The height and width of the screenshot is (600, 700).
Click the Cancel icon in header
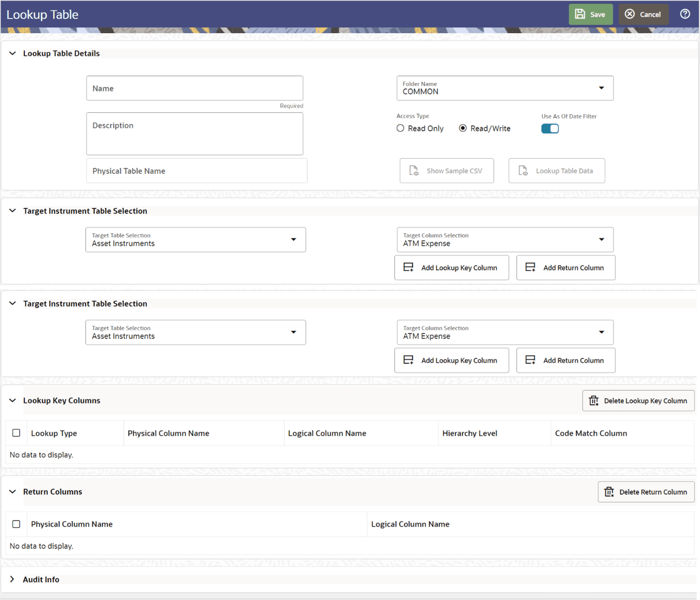630,14
